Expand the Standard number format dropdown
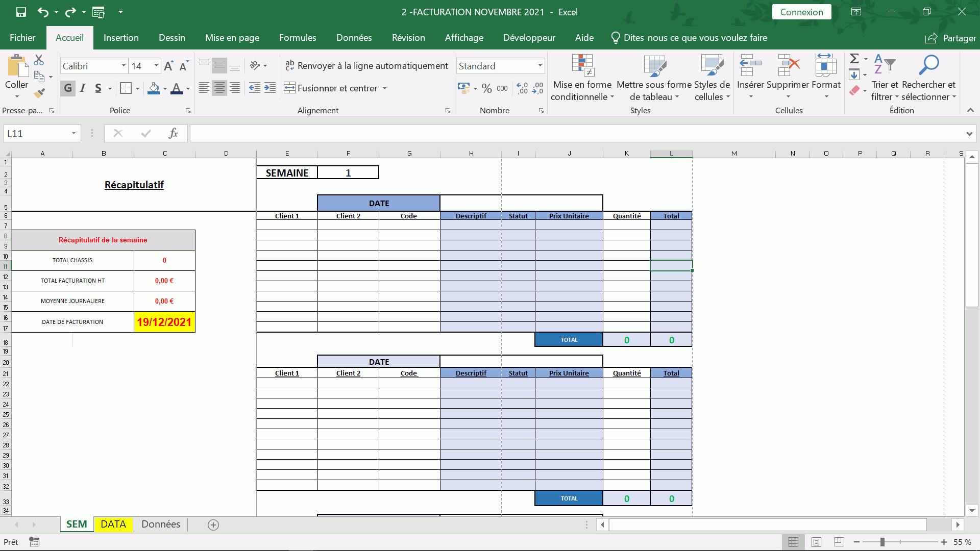This screenshot has width=980, height=551. tap(540, 66)
